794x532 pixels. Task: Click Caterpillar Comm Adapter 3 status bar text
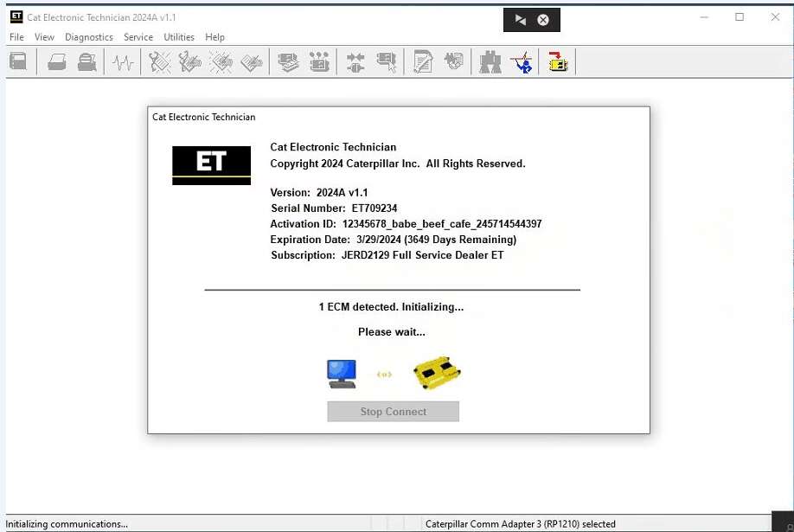coord(520,523)
